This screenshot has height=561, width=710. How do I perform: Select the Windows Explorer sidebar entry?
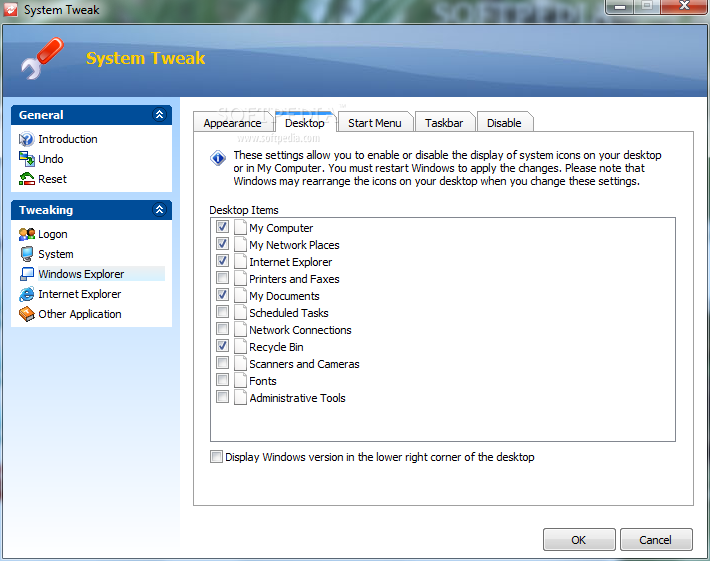coord(81,274)
